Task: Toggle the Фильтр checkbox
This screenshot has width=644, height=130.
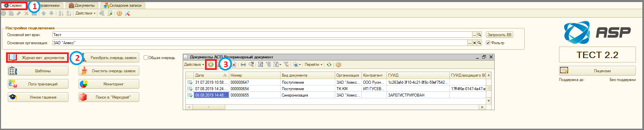Action: [488, 43]
